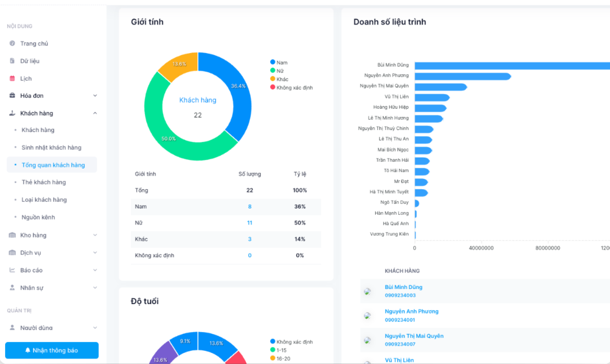610x364 pixels.
Task: Click the Nguyễn Anh Phương bar in chart
Action: pyautogui.click(x=462, y=76)
